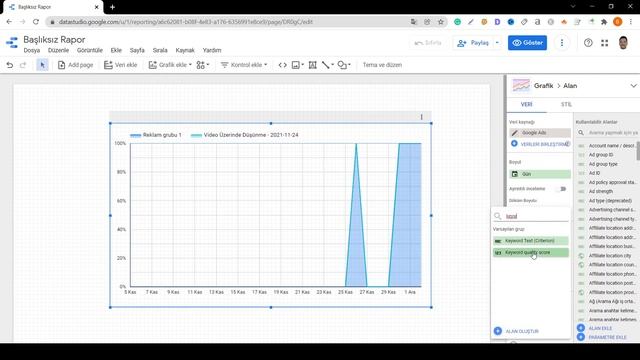The width and height of the screenshot is (640, 360).
Task: Collapse the Grafik > Alan panel chevron
Action: click(633, 86)
